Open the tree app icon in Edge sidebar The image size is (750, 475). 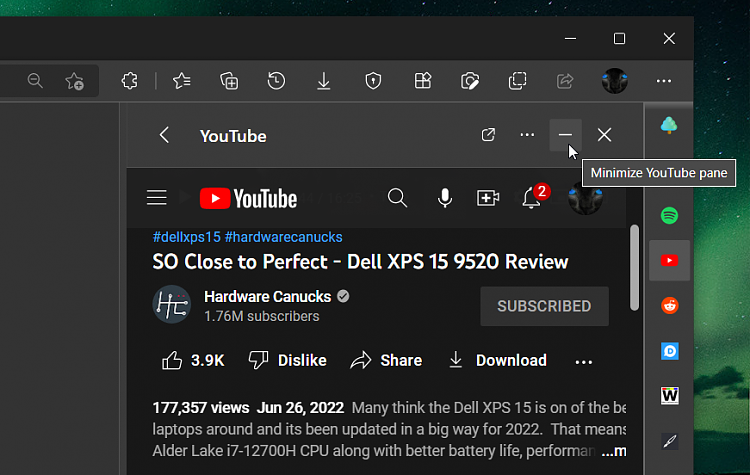[669, 125]
